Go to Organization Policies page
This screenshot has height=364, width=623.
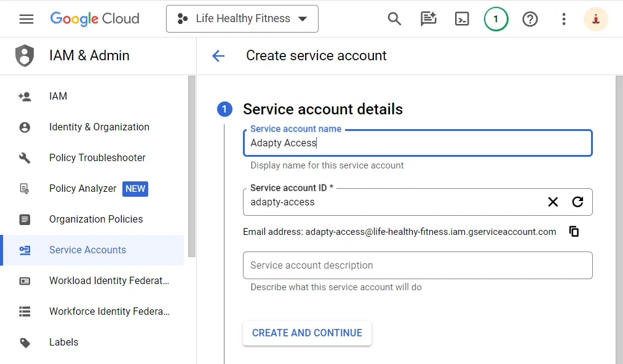[x=96, y=220]
